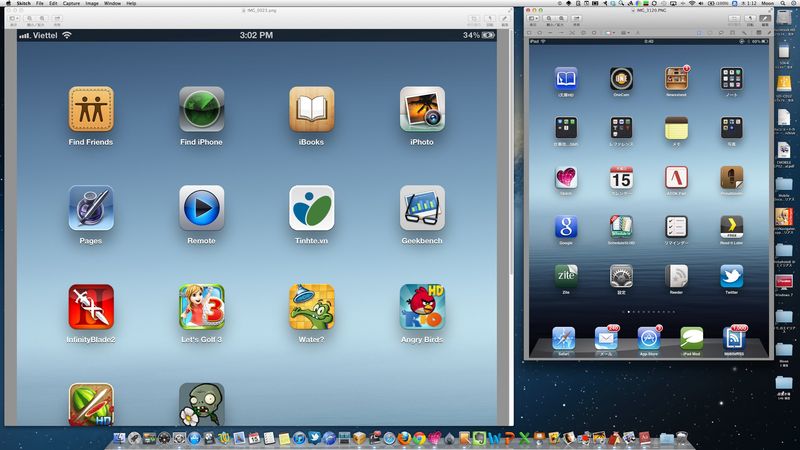Click zoom in in right window toolbar
Viewport: 800px width, 450px height.
click(x=562, y=18)
